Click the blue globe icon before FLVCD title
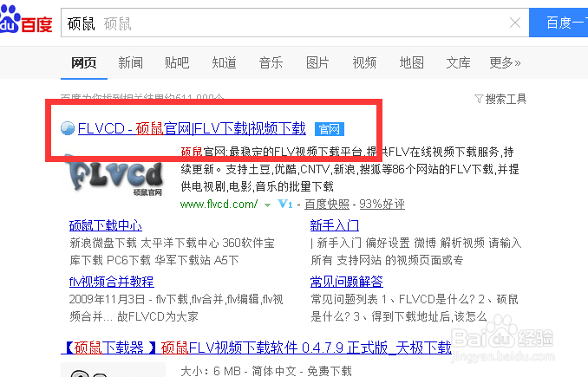The width and height of the screenshot is (588, 377). click(x=68, y=128)
